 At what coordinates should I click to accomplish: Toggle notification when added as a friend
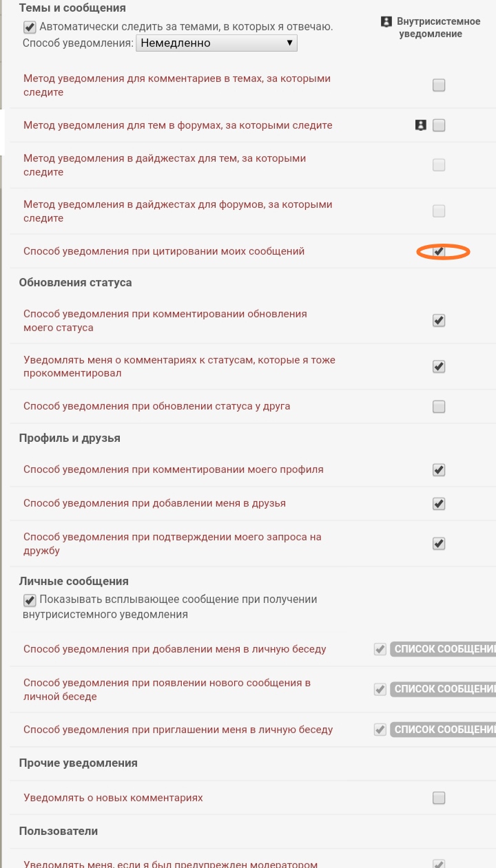(439, 504)
